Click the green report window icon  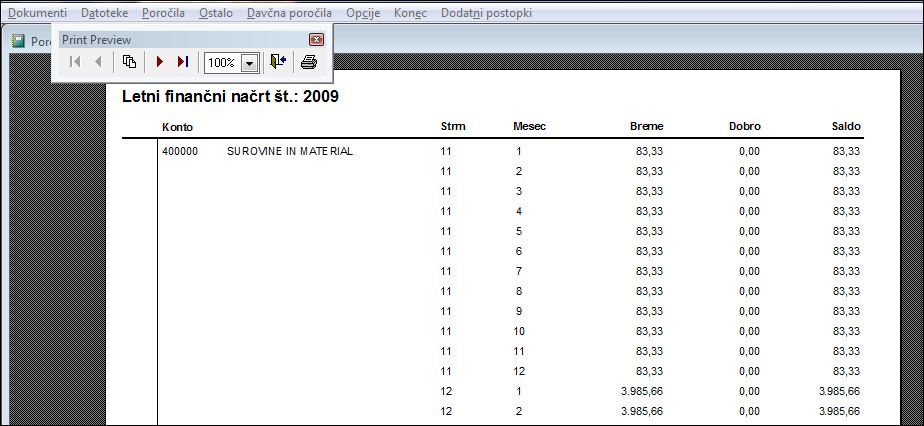pyautogui.click(x=19, y=41)
